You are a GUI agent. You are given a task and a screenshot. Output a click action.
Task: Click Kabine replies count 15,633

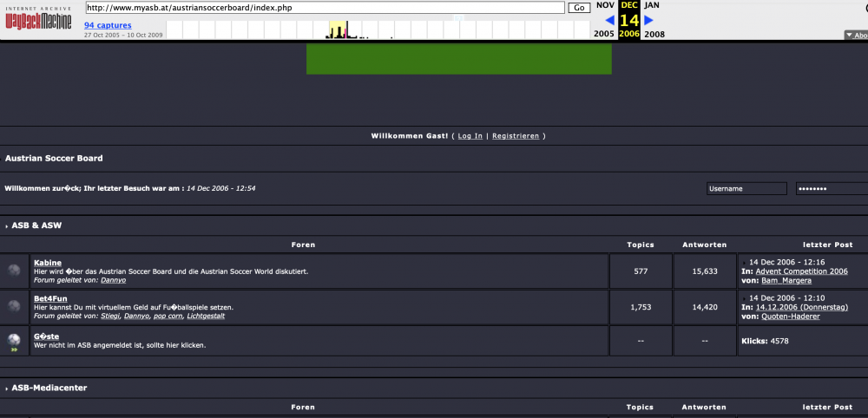[705, 271]
